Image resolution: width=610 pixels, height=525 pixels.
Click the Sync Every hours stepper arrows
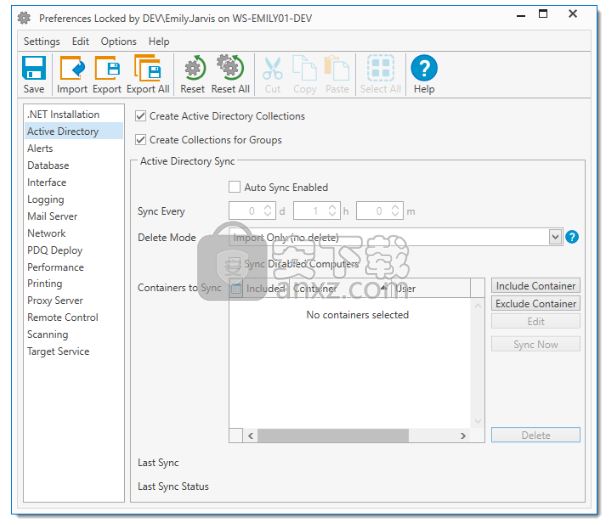(332, 211)
